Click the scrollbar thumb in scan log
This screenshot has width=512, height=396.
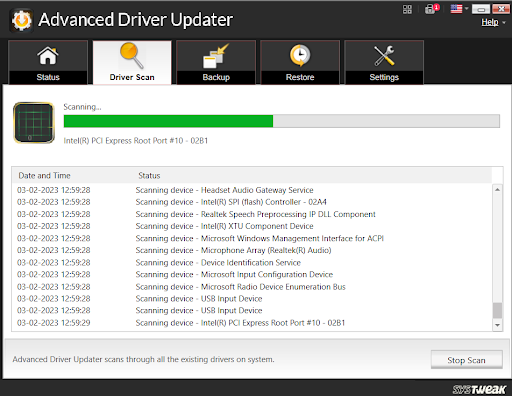pyautogui.click(x=497, y=310)
